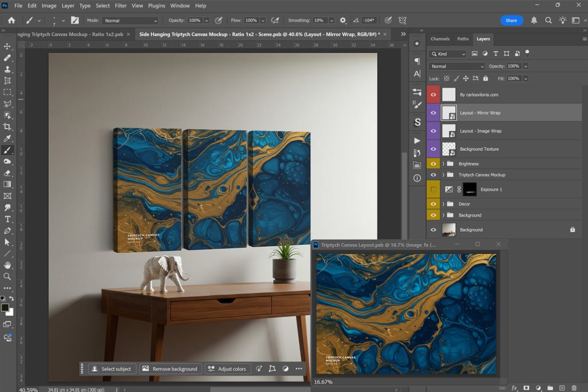
Task: Click the create new group folder icon
Action: pos(550,388)
